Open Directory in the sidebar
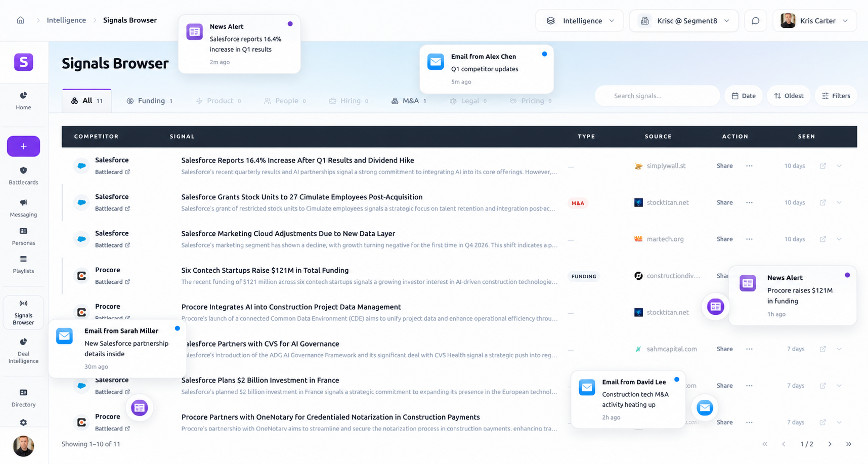 23,398
